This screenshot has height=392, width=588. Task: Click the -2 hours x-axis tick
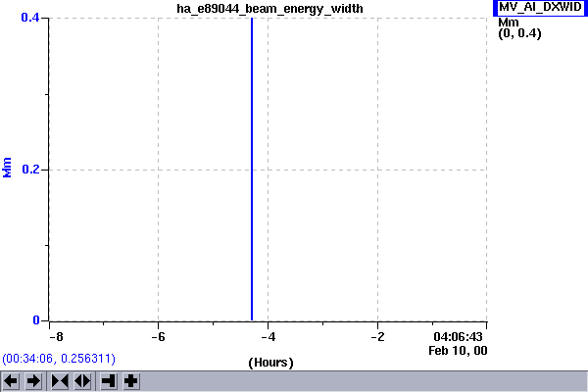pos(376,336)
